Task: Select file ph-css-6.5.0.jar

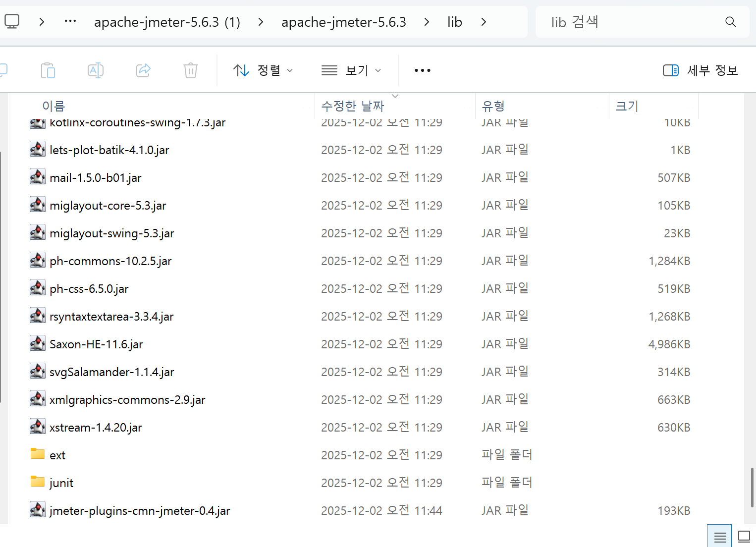Action: coord(89,289)
